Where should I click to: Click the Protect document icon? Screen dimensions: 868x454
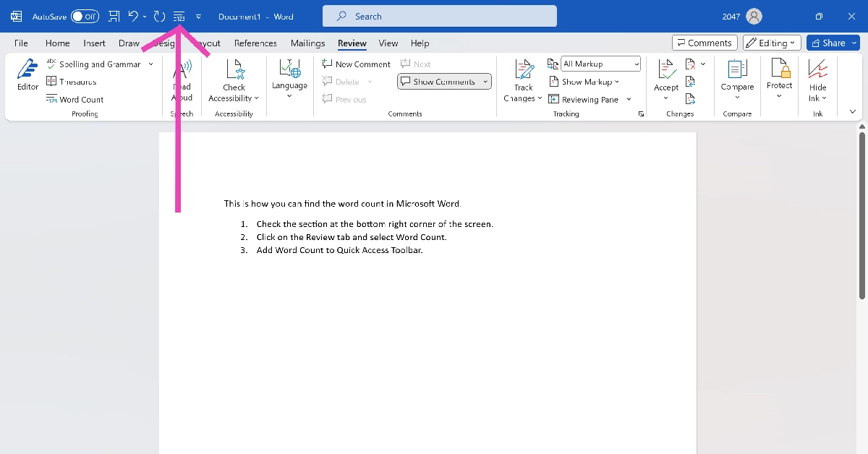[779, 76]
